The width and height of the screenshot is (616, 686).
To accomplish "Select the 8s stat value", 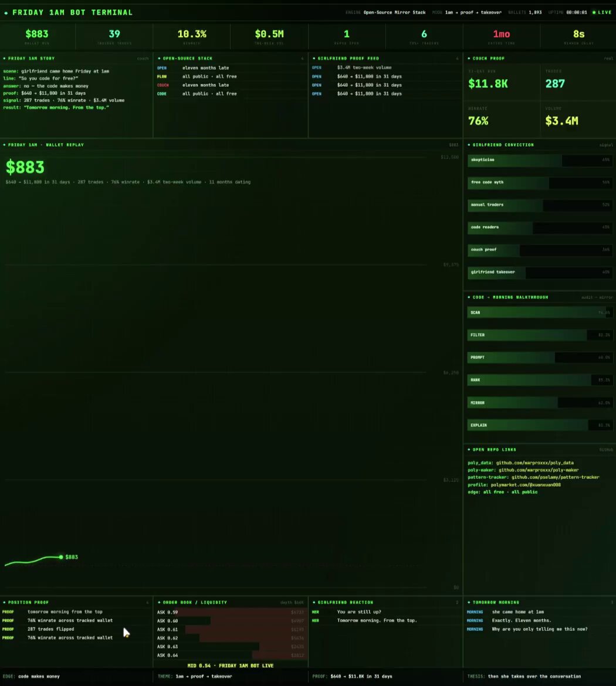I will point(579,34).
